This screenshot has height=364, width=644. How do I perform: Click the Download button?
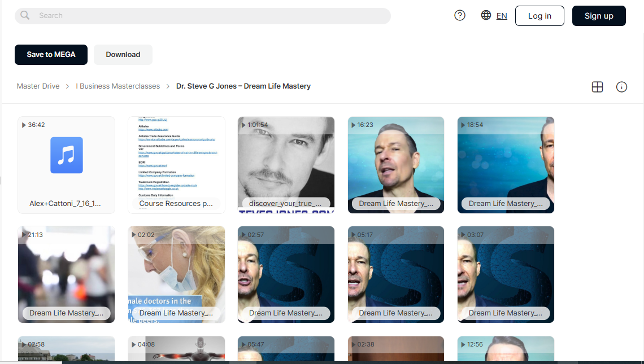(x=123, y=55)
